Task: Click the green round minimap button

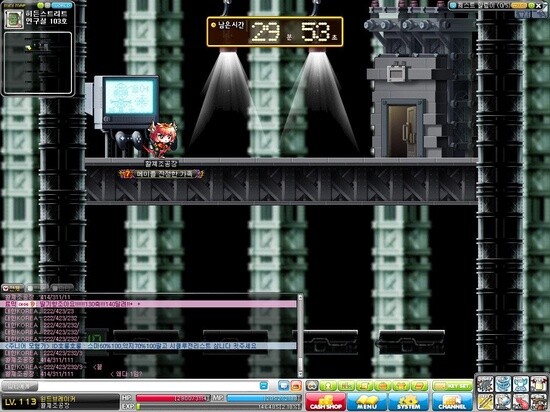Action: click(40, 5)
